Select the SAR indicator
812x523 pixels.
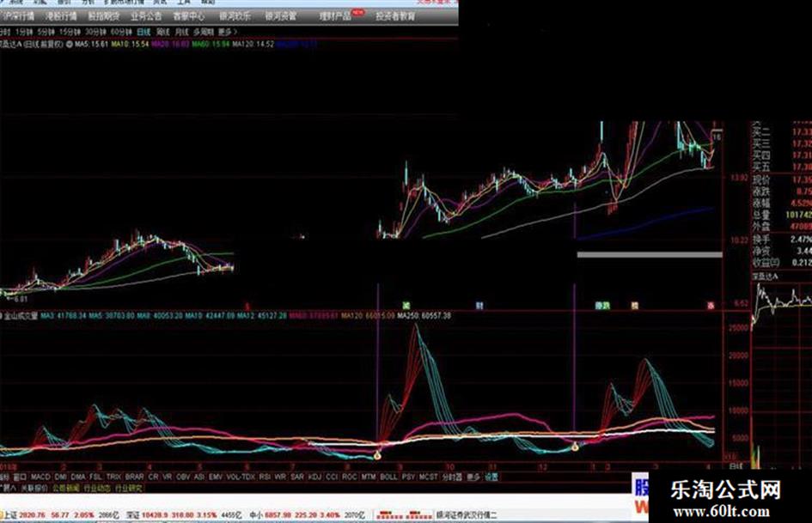pyautogui.click(x=297, y=477)
